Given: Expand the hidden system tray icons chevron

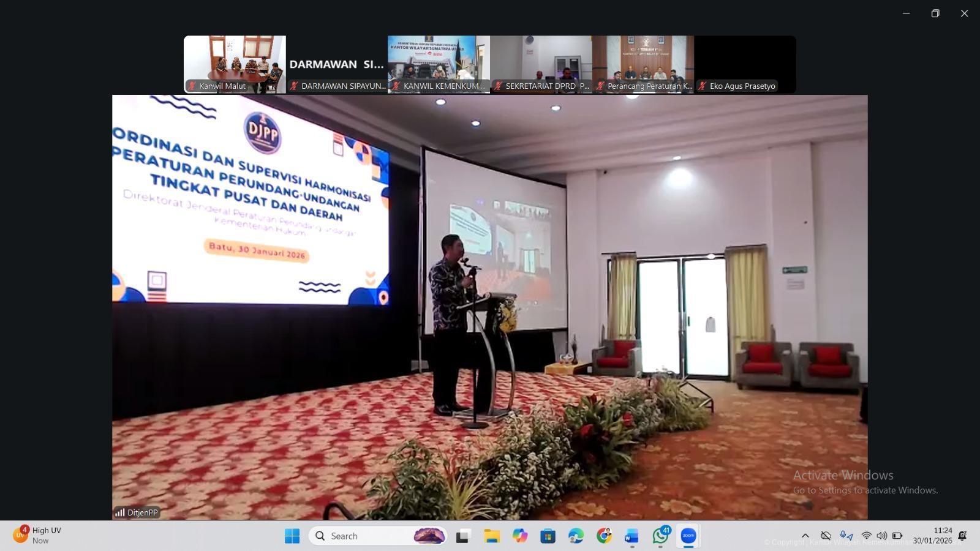Looking at the screenshot, I should 805,536.
